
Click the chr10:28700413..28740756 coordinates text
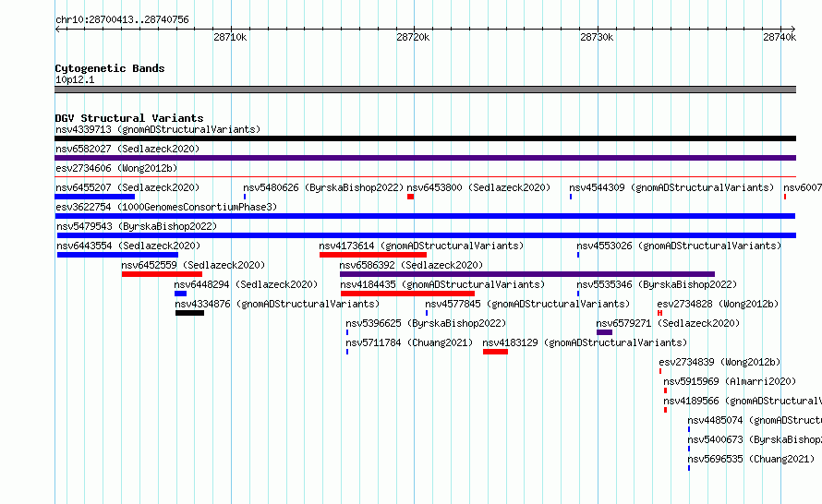(122, 19)
